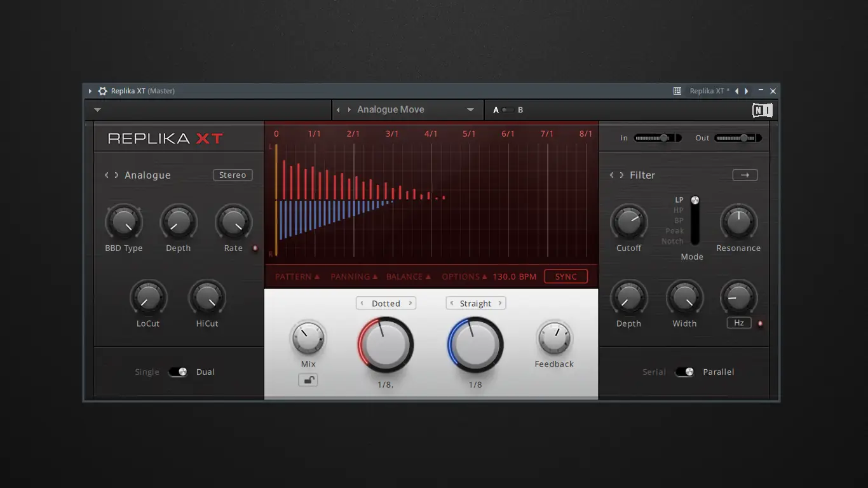Expand the plugin window menu arrow
This screenshot has width=868, height=488.
point(90,91)
